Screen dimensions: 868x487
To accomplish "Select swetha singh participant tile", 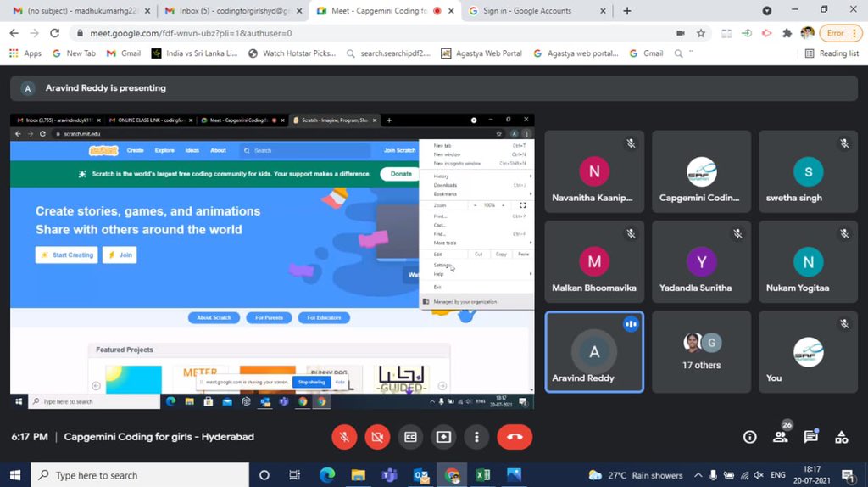I will 808,171.
